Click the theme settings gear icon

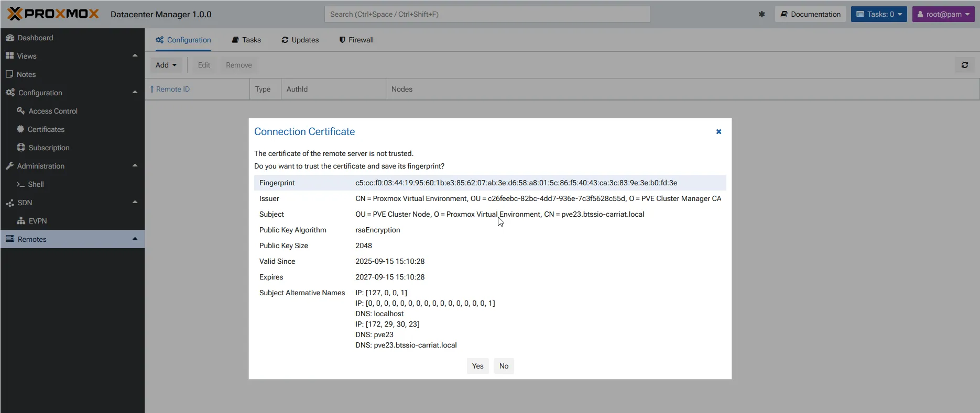[x=761, y=14]
